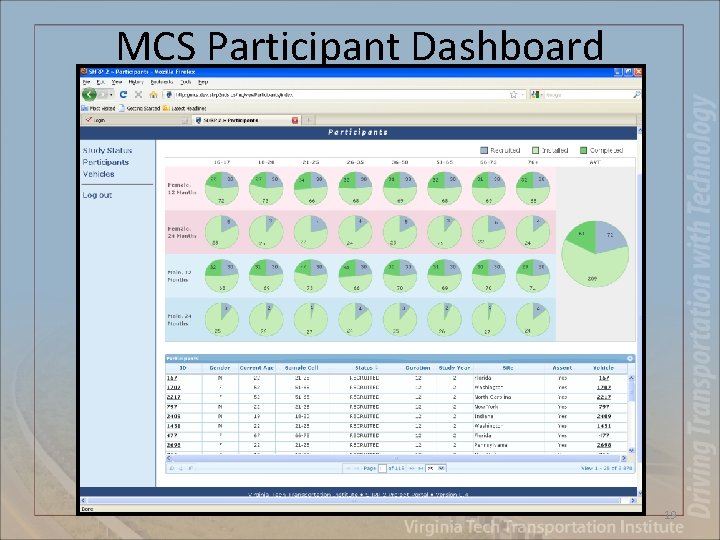Click the Recruited legend color swatch

pos(484,151)
